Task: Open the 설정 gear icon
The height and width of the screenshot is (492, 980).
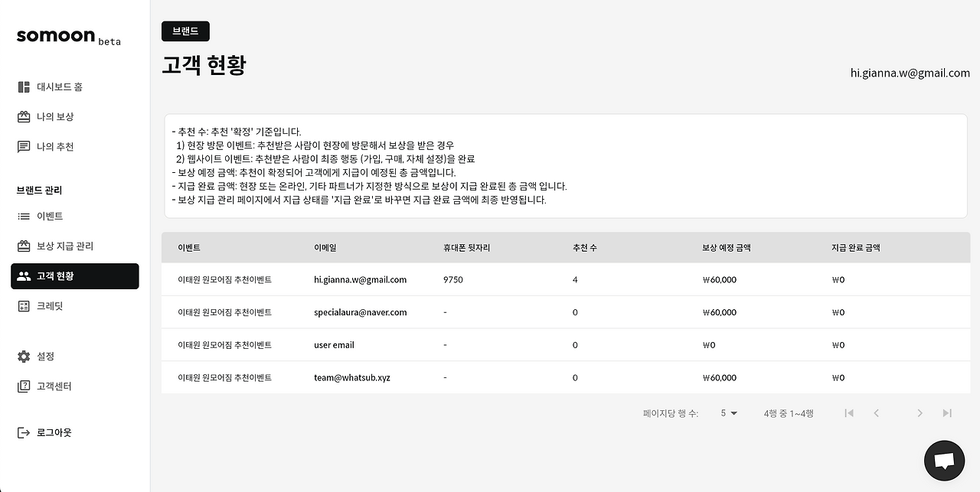Action: pos(25,356)
